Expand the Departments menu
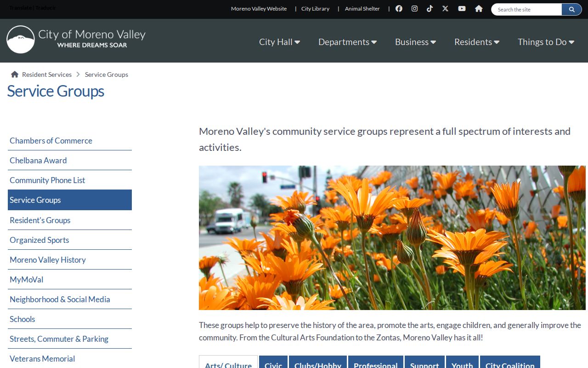 pos(347,42)
